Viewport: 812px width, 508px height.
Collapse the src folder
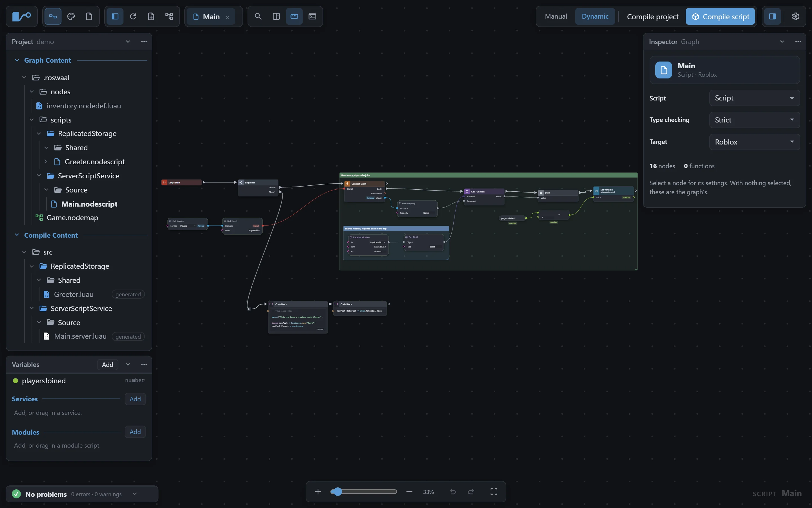[24, 252]
